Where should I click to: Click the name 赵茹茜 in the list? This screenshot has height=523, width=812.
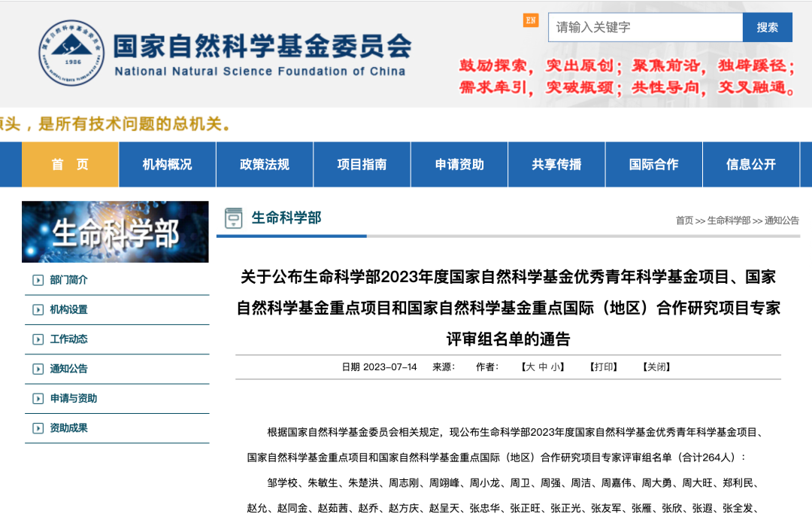[333, 509]
